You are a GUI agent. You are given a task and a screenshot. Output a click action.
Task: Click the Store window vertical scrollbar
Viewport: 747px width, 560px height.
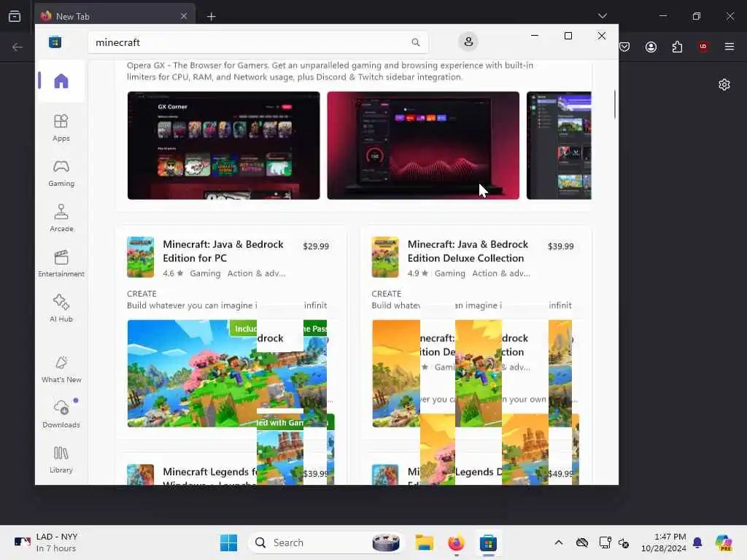[614, 104]
